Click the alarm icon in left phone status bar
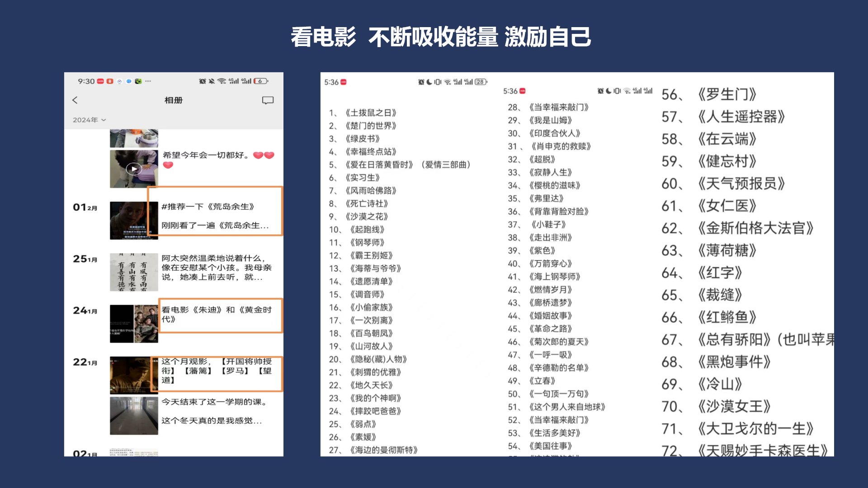This screenshot has width=868, height=488. [202, 81]
